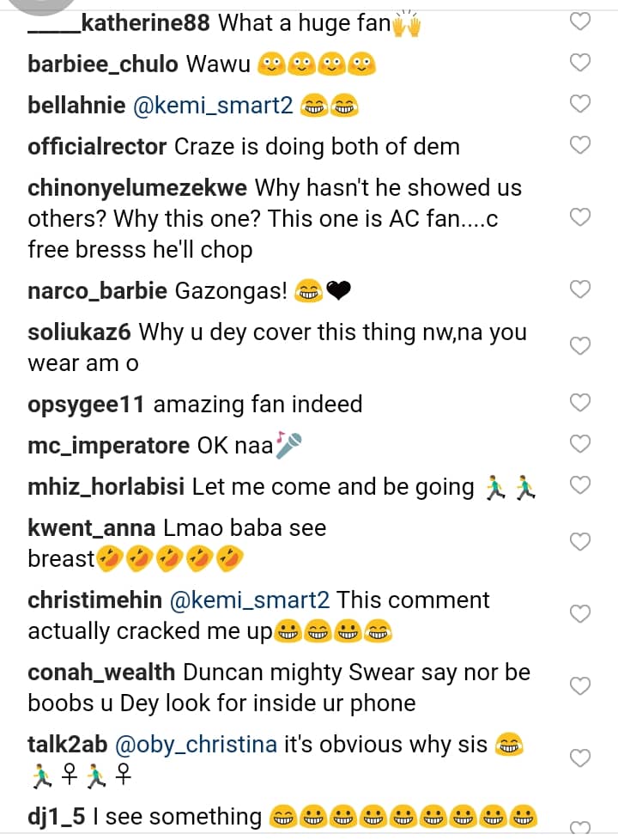Heart chinonyelumezekwe's comment
The width and height of the screenshot is (618, 840).
[581, 217]
